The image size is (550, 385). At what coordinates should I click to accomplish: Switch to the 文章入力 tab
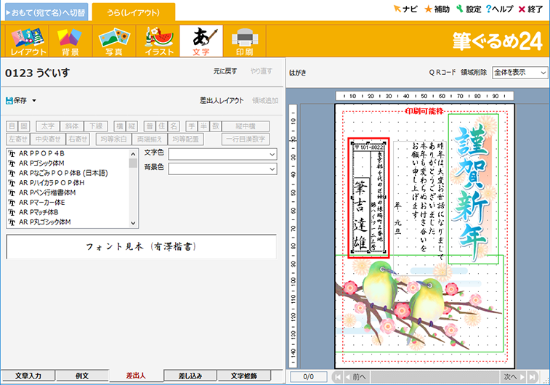(28, 376)
